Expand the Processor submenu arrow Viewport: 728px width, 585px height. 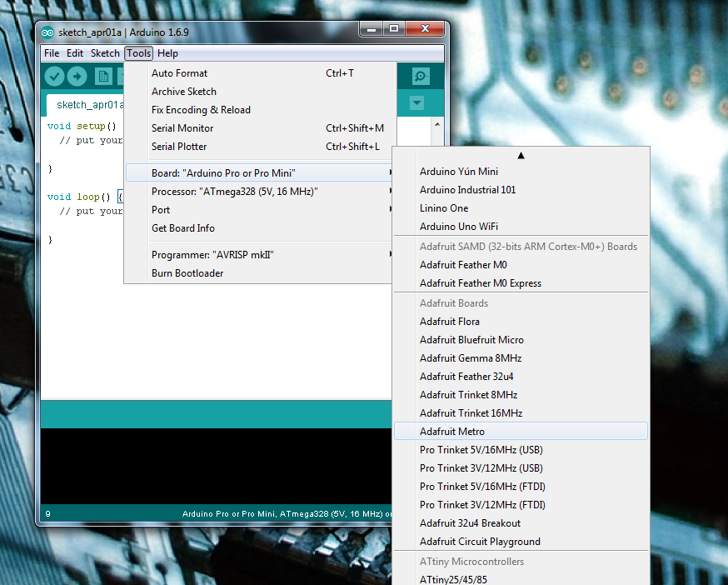coord(390,191)
